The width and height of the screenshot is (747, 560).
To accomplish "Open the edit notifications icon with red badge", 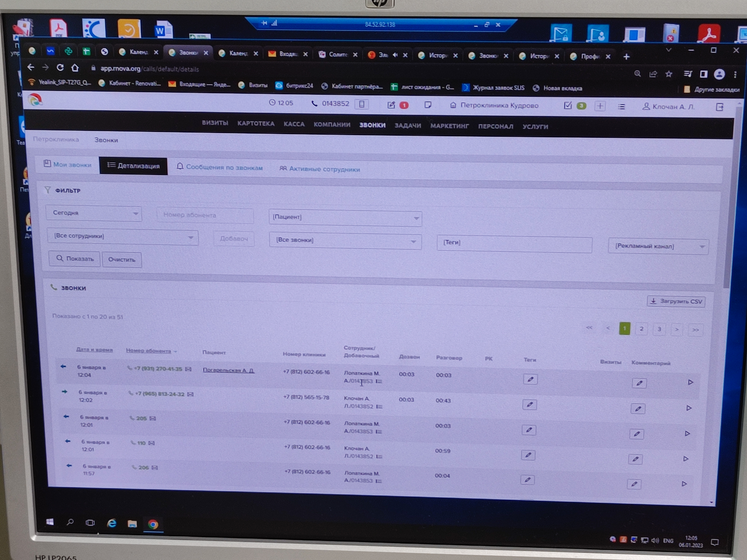I will click(391, 105).
